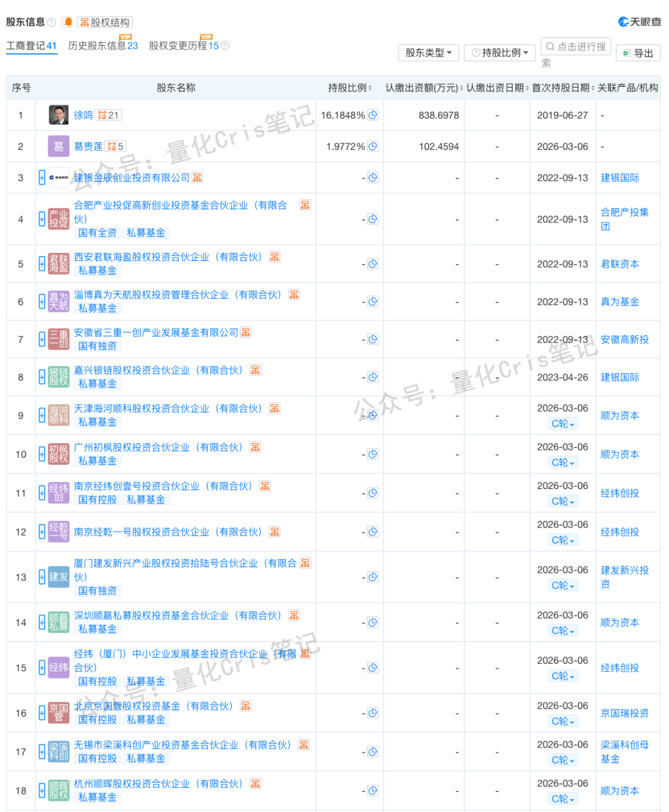Open equity structure icon for 合肥产业投促 fund
The width and height of the screenshot is (669, 812).
[x=305, y=205]
